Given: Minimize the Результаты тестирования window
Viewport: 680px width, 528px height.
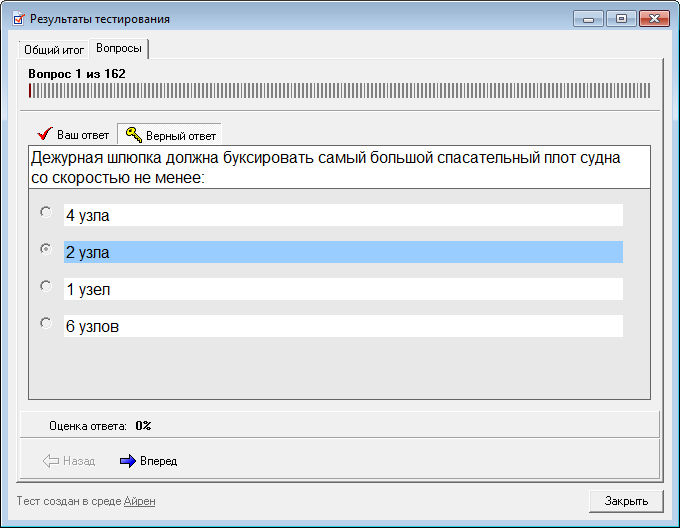Looking at the screenshot, I should [589, 19].
